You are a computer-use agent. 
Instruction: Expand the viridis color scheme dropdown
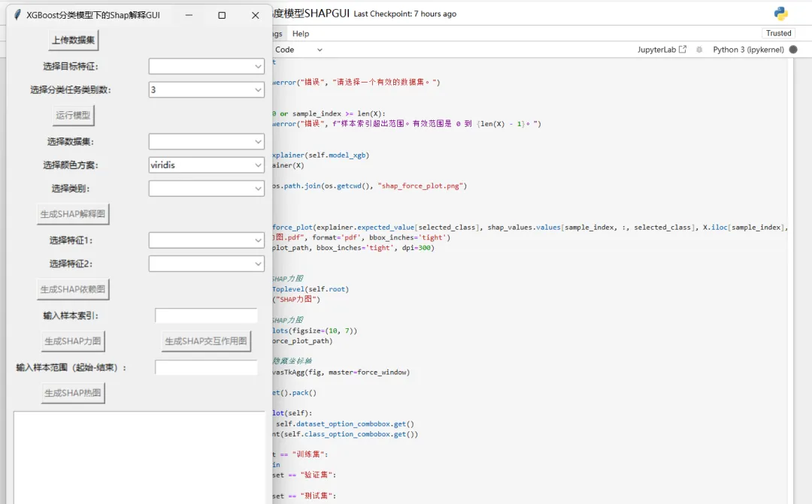pyautogui.click(x=258, y=164)
